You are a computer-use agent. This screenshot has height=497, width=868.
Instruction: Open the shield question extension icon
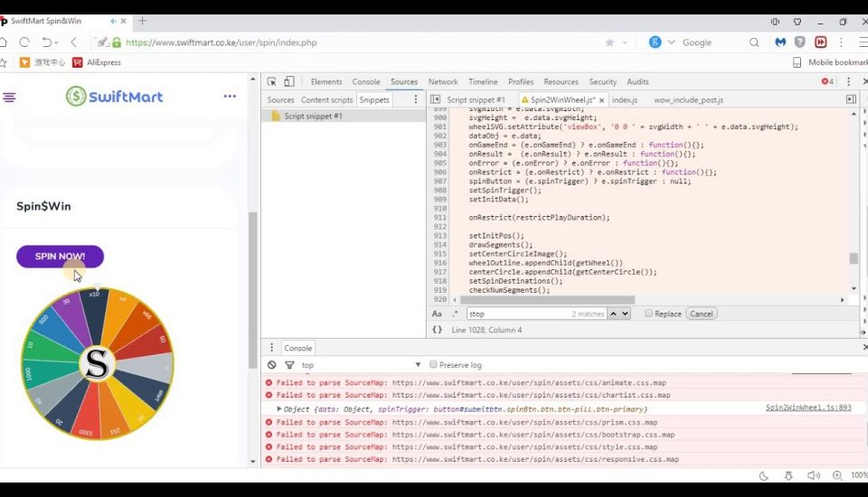800,42
